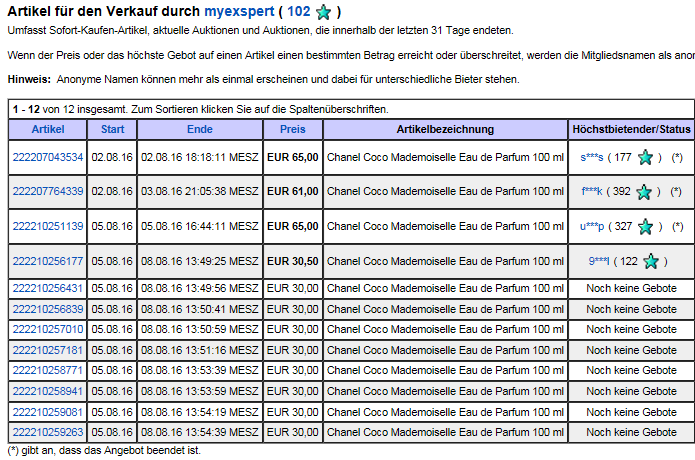The image size is (695, 460).
Task: Click price EUR 65,00 for item 222210251139
Action: pyautogui.click(x=293, y=226)
